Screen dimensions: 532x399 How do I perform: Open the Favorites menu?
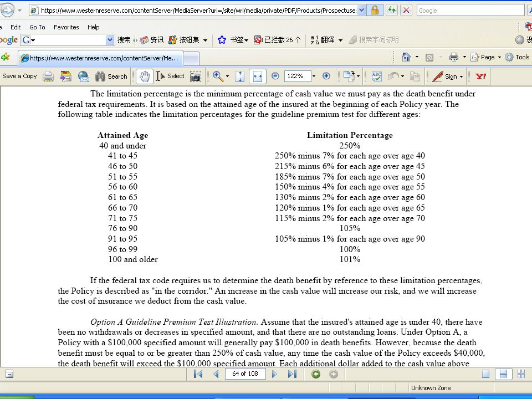[x=66, y=27]
